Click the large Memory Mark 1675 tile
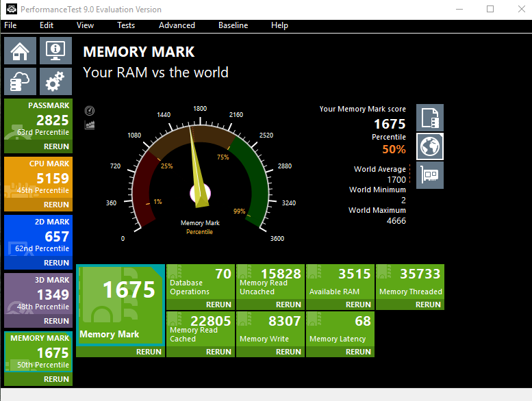 (121, 305)
